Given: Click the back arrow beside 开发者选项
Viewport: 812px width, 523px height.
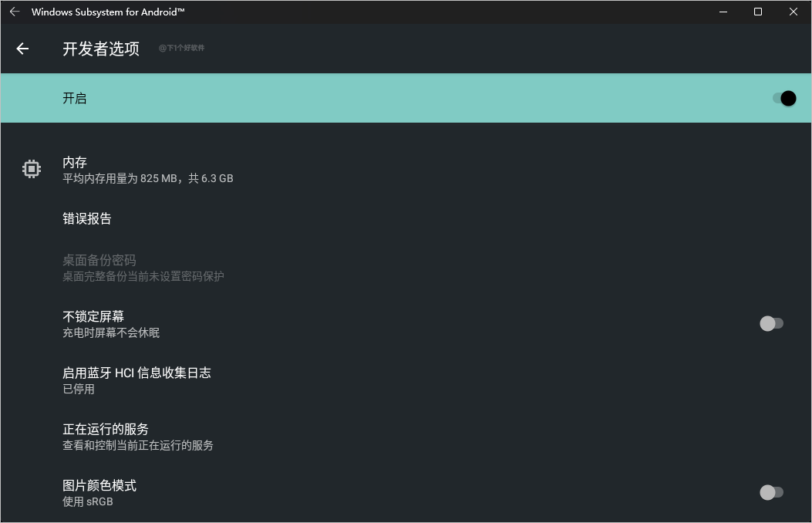Looking at the screenshot, I should 22,49.
